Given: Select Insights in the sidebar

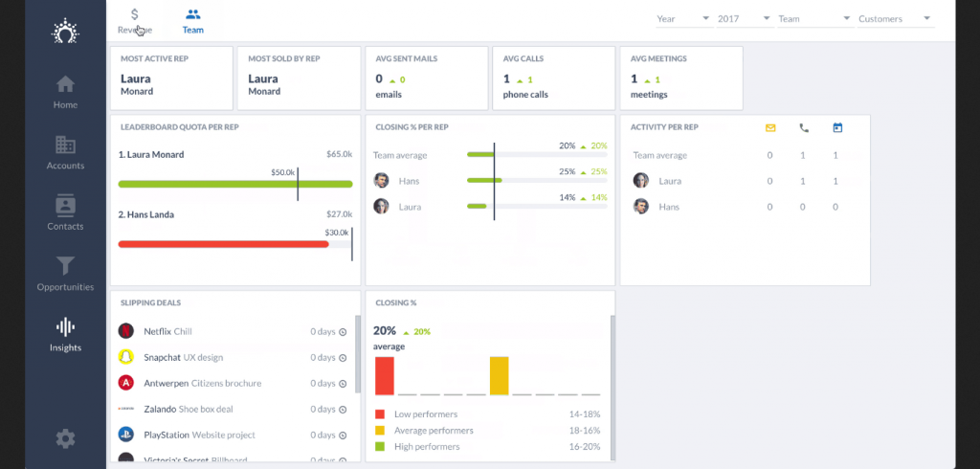Looking at the screenshot, I should (x=65, y=335).
